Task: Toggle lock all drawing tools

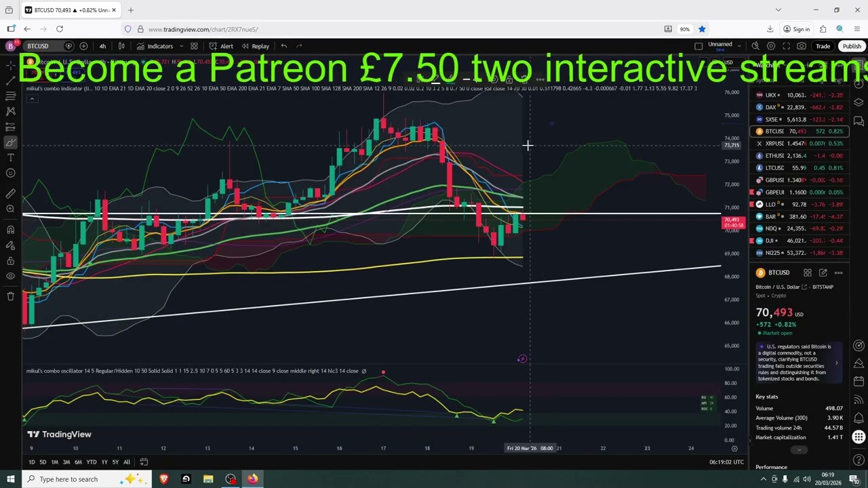Action: (10, 261)
